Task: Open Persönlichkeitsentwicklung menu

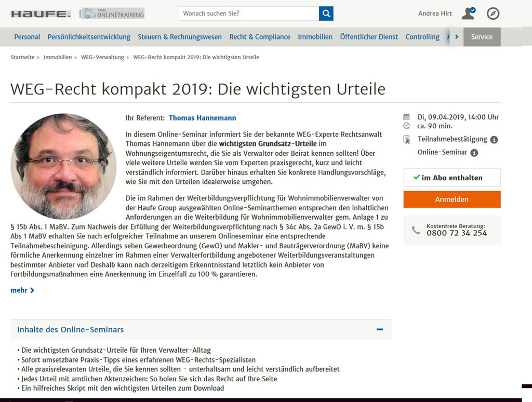Action: click(89, 37)
